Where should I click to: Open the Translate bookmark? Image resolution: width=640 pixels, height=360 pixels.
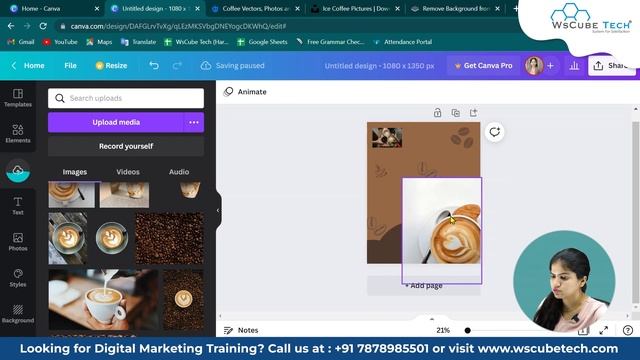pos(138,42)
